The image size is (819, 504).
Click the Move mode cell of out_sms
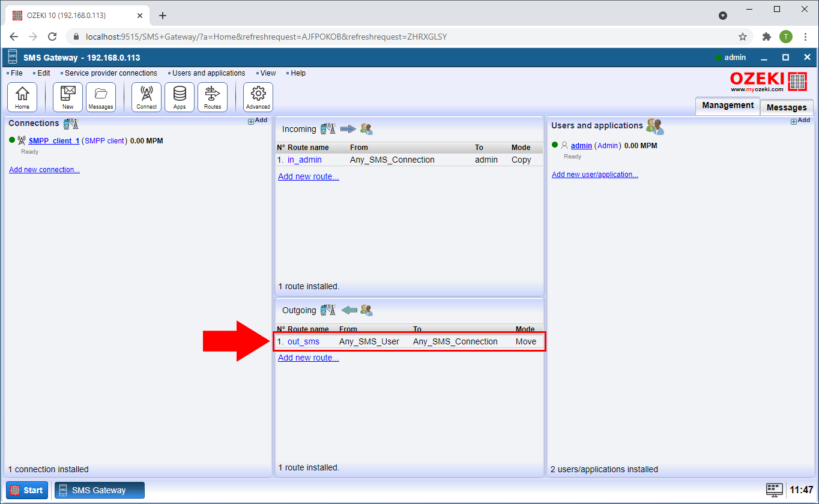coord(526,341)
